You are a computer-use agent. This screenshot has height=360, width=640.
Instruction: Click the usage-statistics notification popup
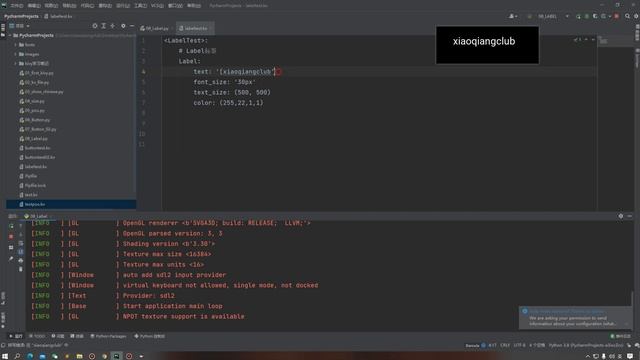pyautogui.click(x=575, y=318)
